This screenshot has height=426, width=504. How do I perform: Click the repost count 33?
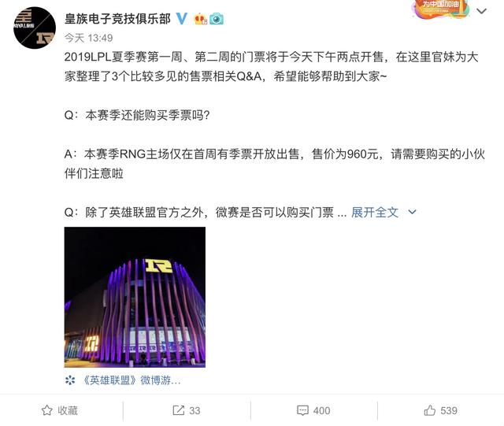point(195,410)
